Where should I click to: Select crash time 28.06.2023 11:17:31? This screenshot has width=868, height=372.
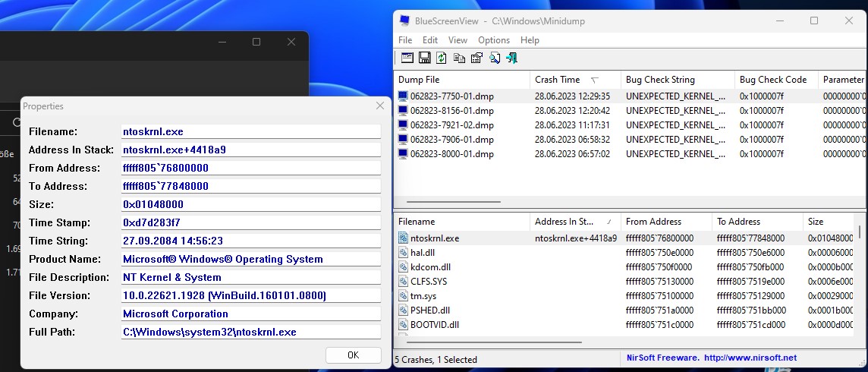572,125
